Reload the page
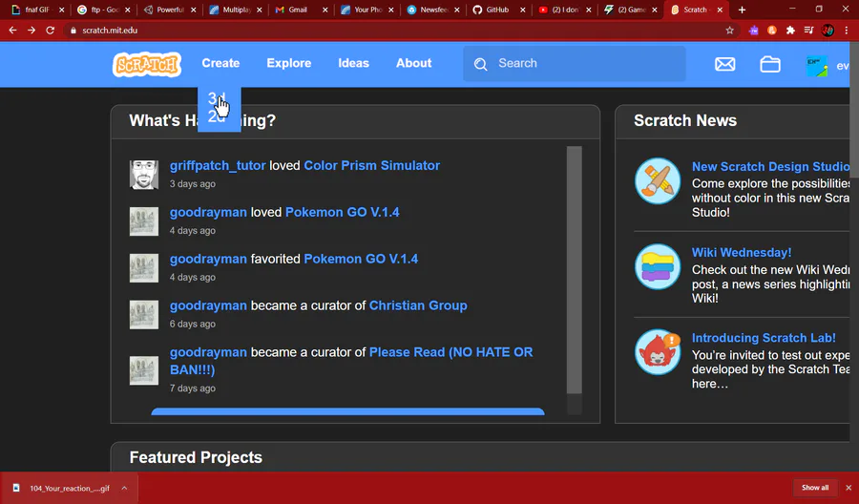Screen dimensions: 859x504 coord(50,31)
